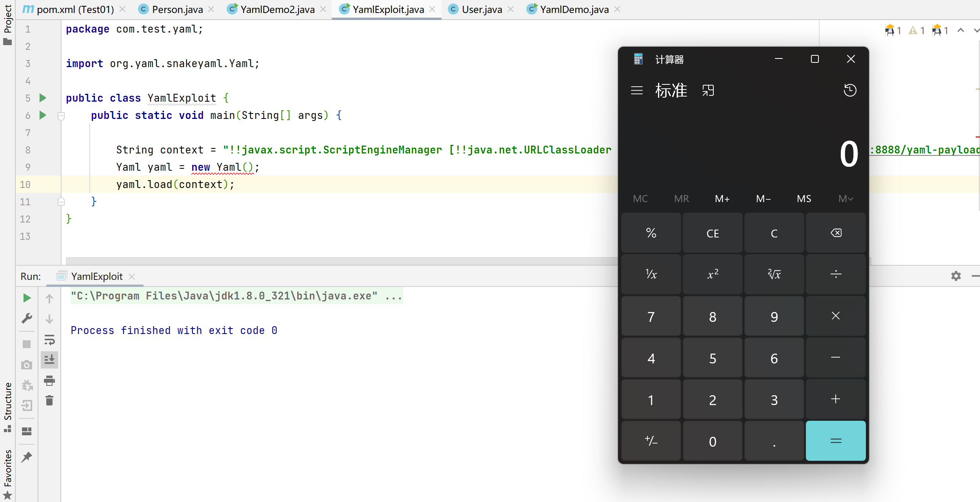
Task: Click calculator reciprocal 1/x key
Action: click(651, 274)
